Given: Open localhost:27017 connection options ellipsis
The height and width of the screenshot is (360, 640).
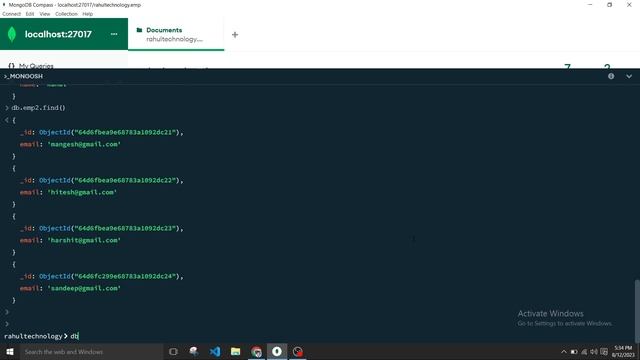Looking at the screenshot, I should click(114, 34).
